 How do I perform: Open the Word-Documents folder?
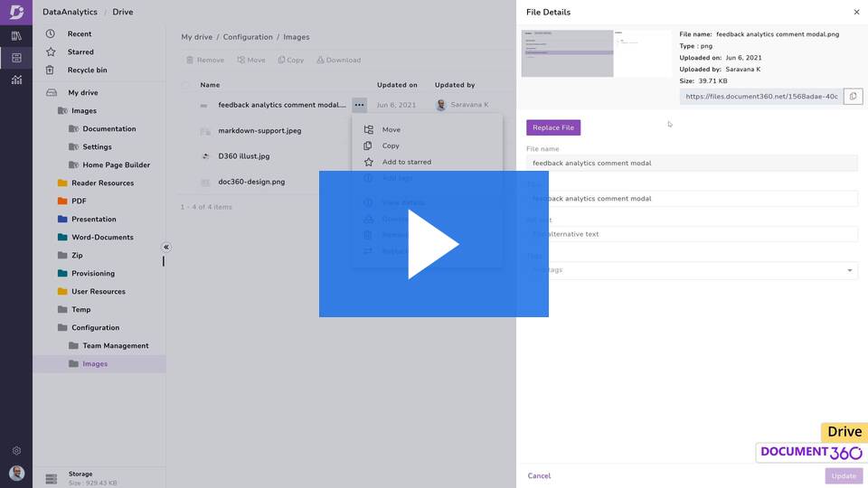click(x=102, y=238)
